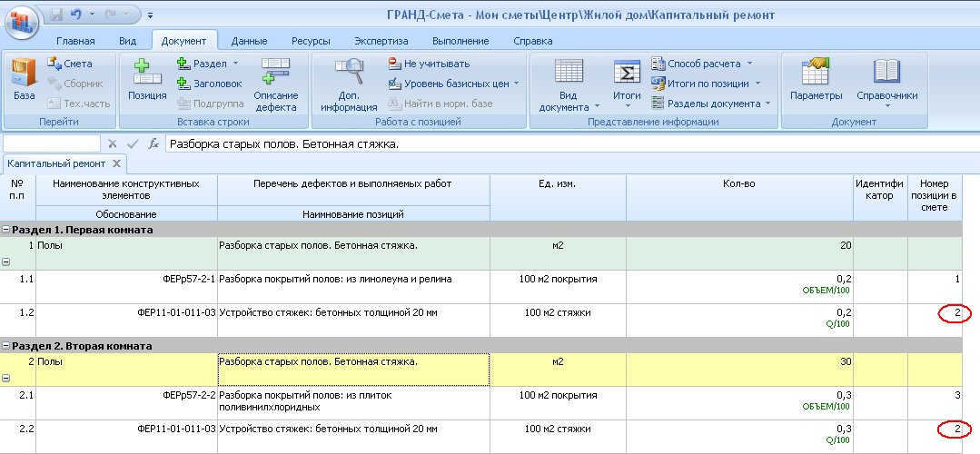Click Найти в норм. базе
980x454 pixels.
pyautogui.click(x=440, y=104)
